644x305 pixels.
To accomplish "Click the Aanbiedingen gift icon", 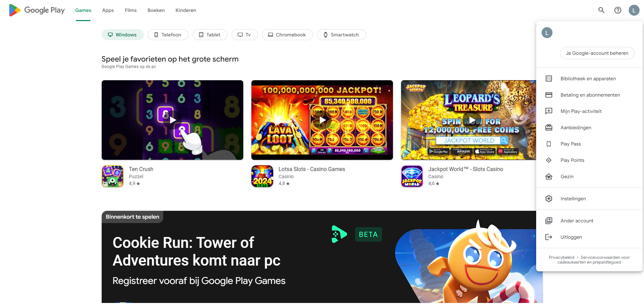I will [549, 128].
